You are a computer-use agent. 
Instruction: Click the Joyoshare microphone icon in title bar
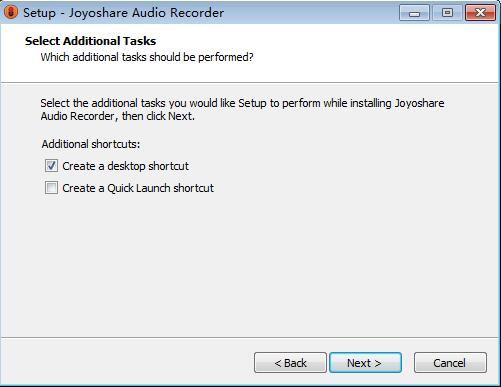coord(11,12)
